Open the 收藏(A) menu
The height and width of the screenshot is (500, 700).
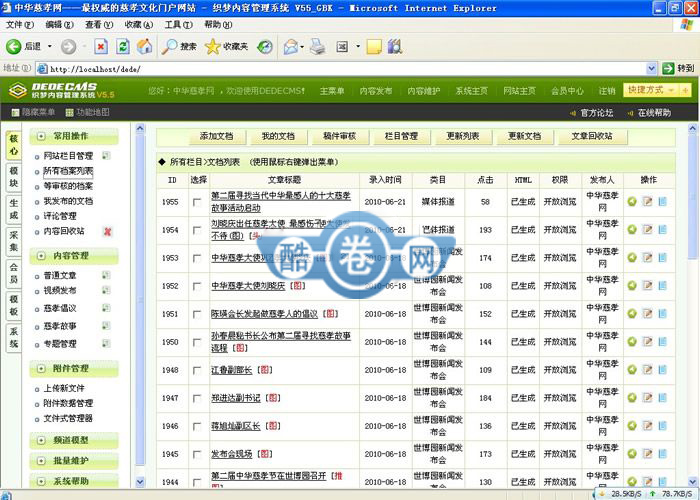pyautogui.click(x=139, y=25)
